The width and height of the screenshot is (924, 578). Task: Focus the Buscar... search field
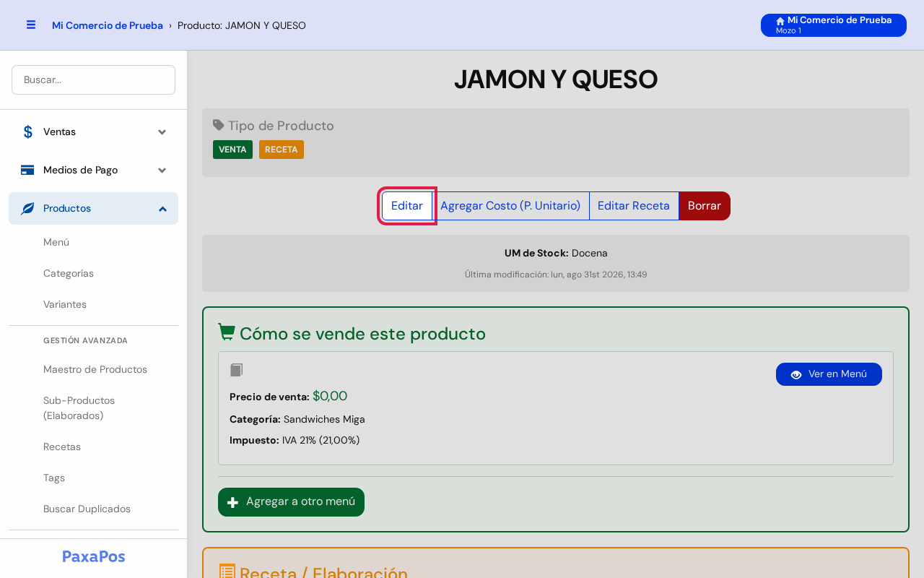pos(93,79)
